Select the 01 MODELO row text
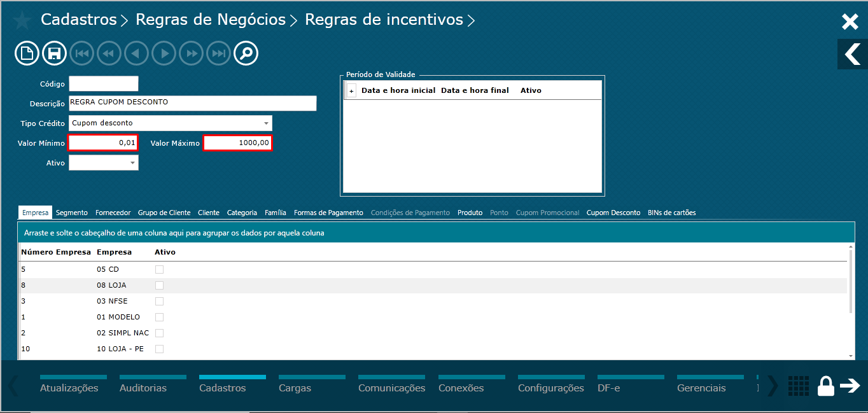This screenshot has width=868, height=413. click(118, 317)
